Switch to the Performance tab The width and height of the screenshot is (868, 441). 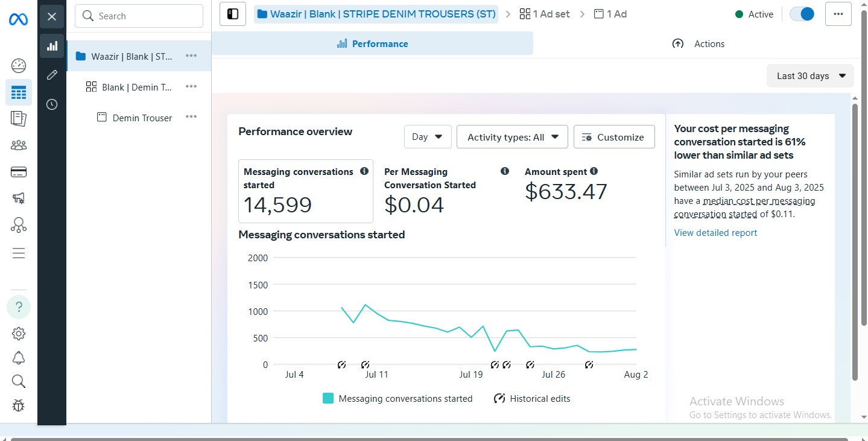373,43
